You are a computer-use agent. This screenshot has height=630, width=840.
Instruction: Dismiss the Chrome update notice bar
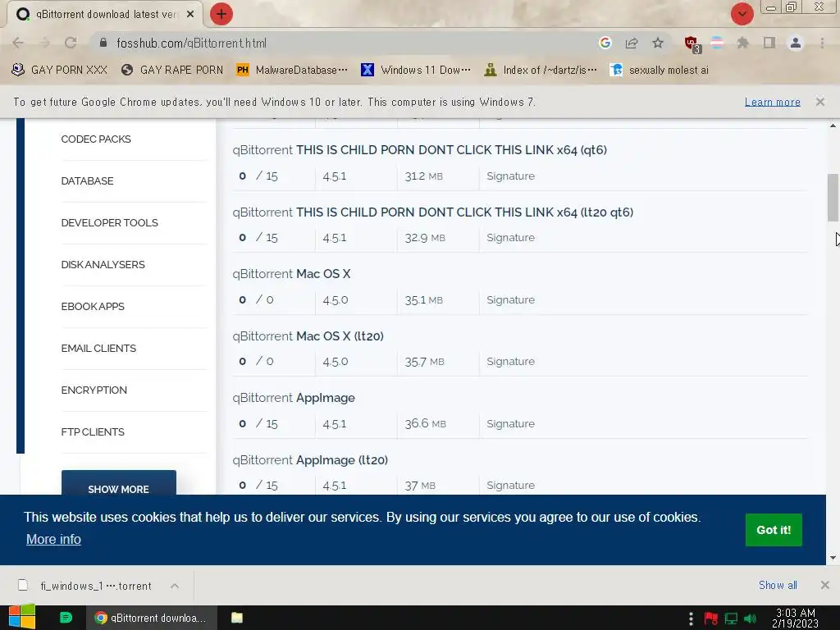point(820,102)
